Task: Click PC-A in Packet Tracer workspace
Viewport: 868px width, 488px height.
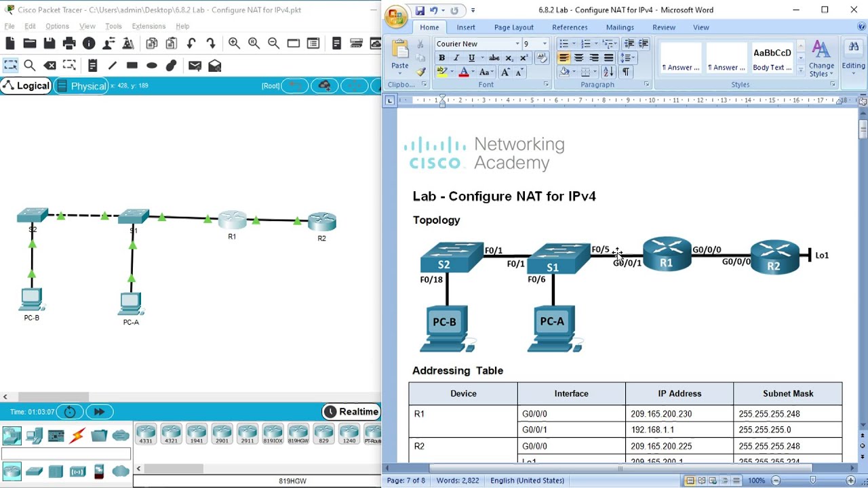Action: coord(131,304)
